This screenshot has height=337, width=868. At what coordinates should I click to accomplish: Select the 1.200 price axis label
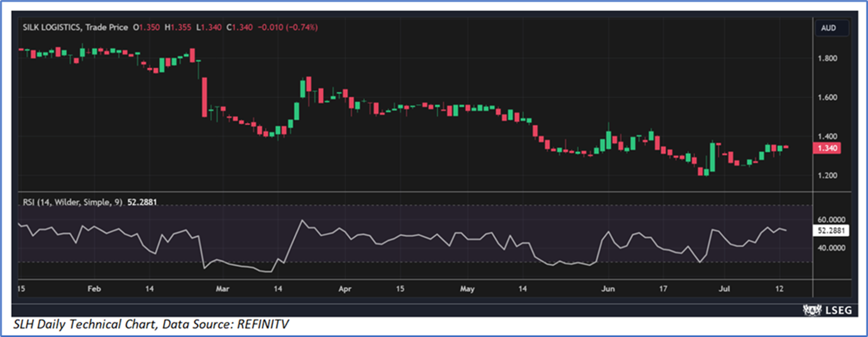point(828,176)
